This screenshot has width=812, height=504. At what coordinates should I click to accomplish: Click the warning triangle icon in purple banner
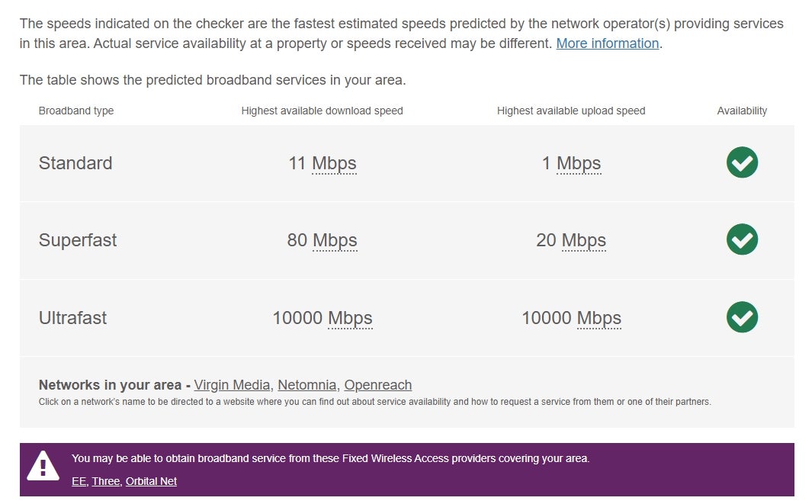(x=43, y=466)
